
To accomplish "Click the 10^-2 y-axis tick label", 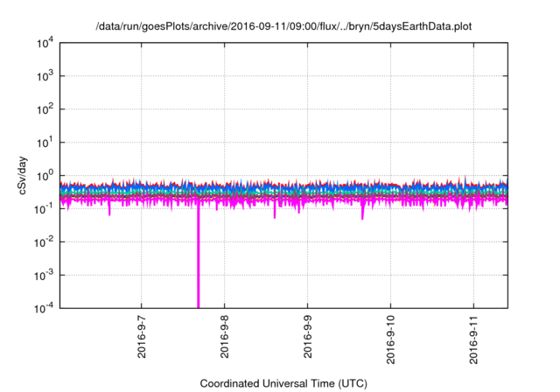I will tap(44, 241).
